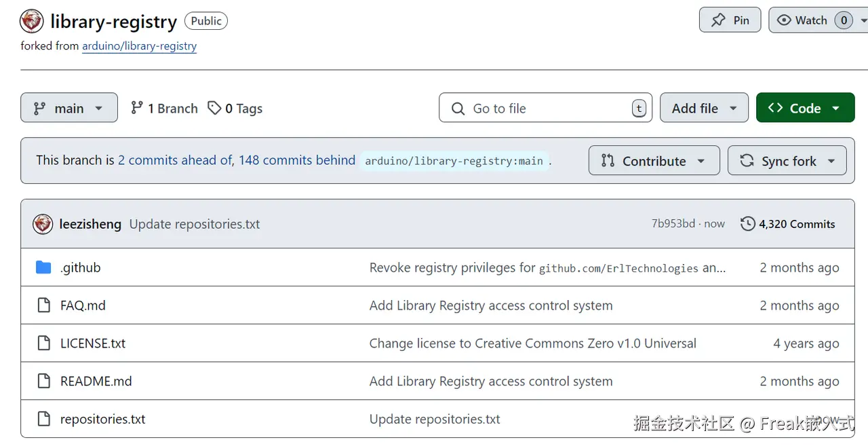Click the Watch button

pyautogui.click(x=803, y=20)
